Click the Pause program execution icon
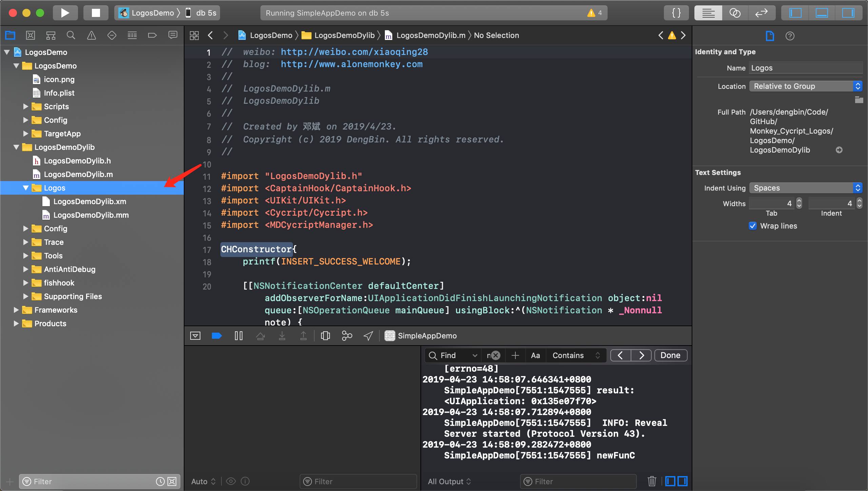 239,336
